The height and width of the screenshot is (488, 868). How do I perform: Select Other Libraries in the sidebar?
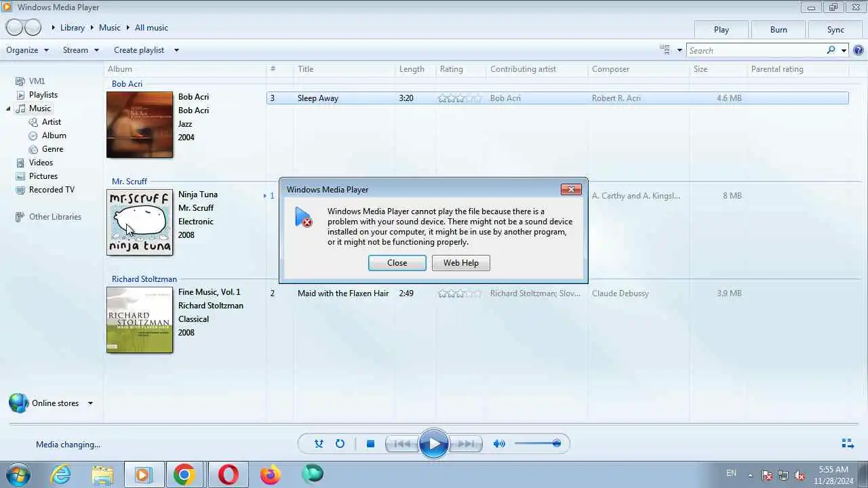tap(55, 217)
